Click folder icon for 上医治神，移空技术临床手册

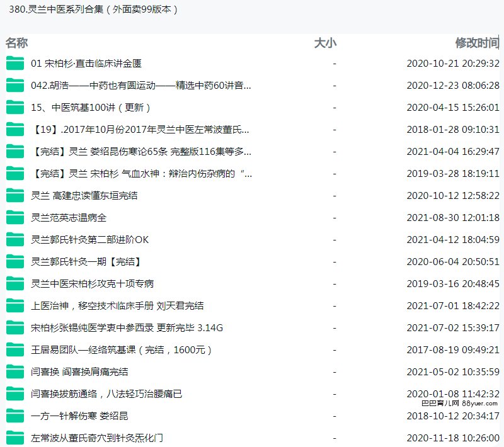(x=15, y=306)
